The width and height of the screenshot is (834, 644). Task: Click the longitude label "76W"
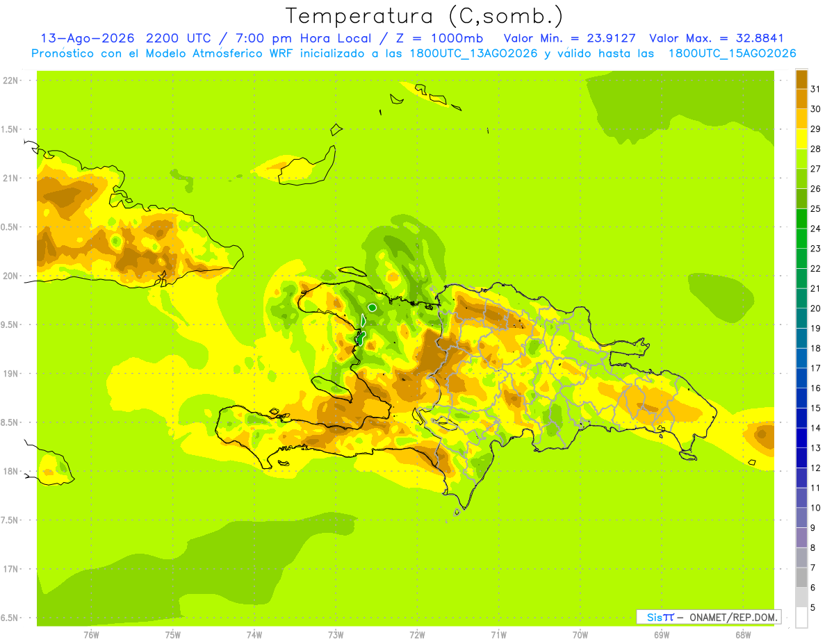tap(91, 635)
